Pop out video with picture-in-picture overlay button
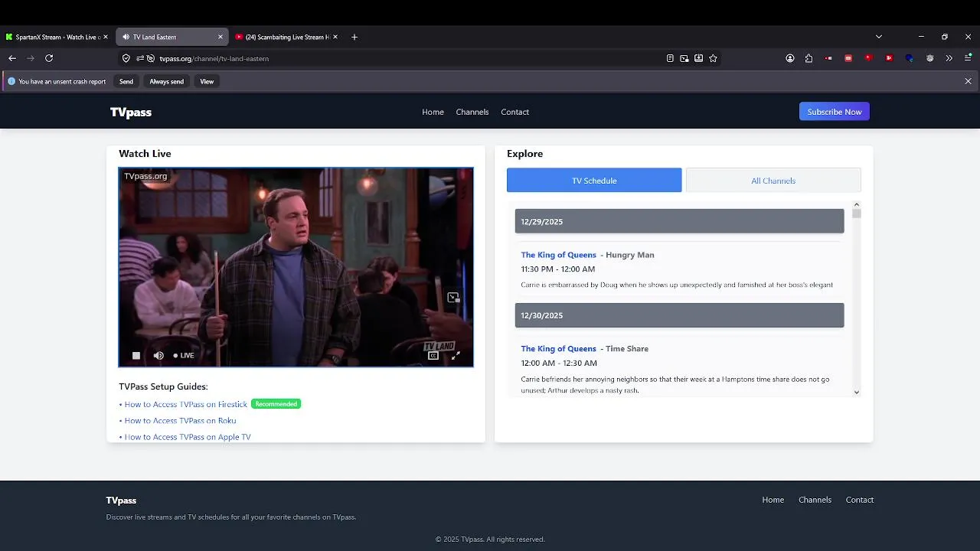The image size is (980, 551). pyautogui.click(x=453, y=297)
